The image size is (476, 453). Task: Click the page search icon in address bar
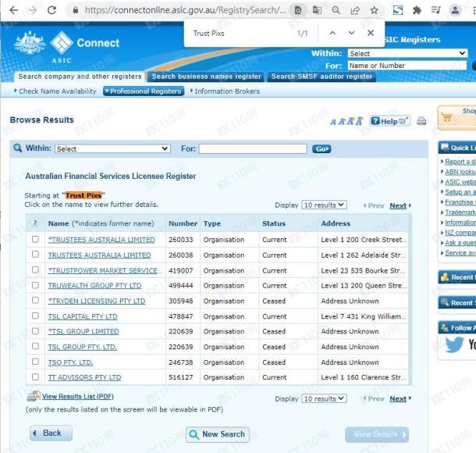tap(298, 10)
